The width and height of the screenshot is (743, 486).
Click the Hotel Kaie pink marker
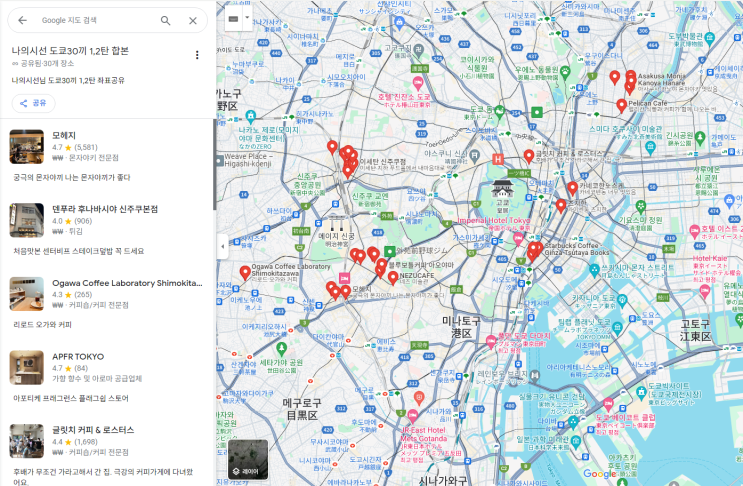tap(705, 291)
